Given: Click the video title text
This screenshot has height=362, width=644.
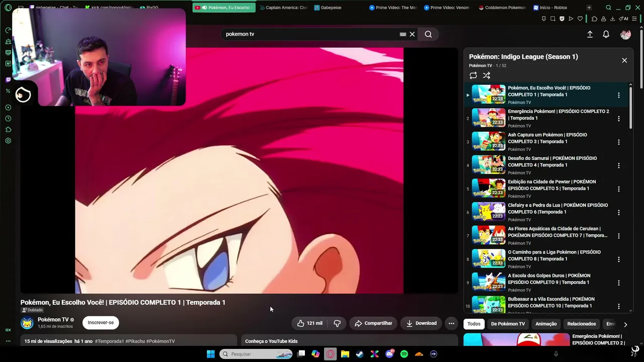Looking at the screenshot, I should (x=123, y=302).
